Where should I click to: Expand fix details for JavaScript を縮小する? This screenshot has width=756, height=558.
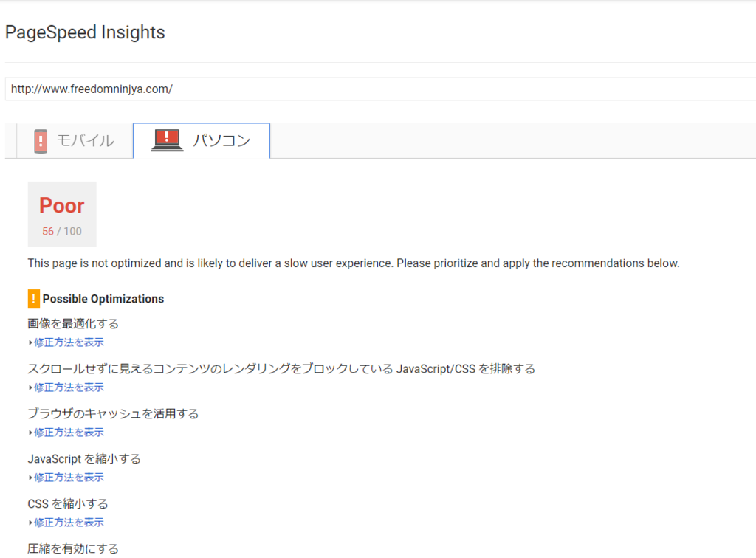click(x=69, y=478)
